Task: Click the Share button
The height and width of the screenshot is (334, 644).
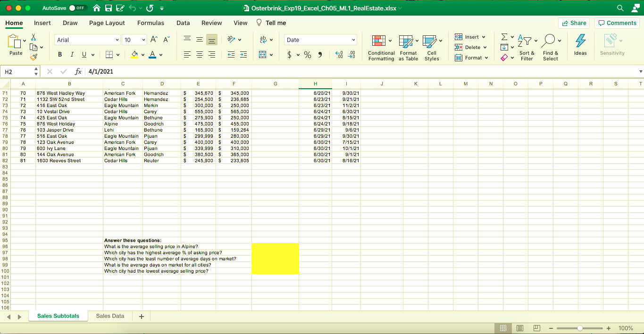Action: 574,23
